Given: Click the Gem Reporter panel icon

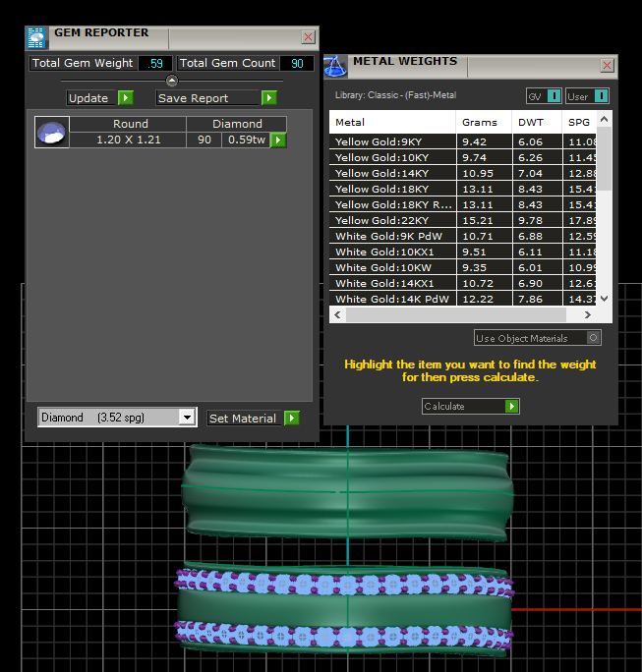Looking at the screenshot, I should pyautogui.click(x=36, y=38).
